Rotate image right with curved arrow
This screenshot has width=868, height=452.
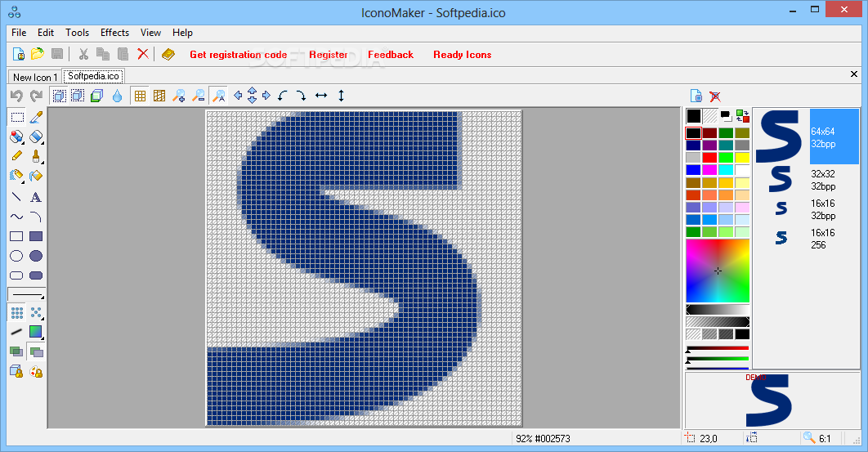(x=301, y=96)
